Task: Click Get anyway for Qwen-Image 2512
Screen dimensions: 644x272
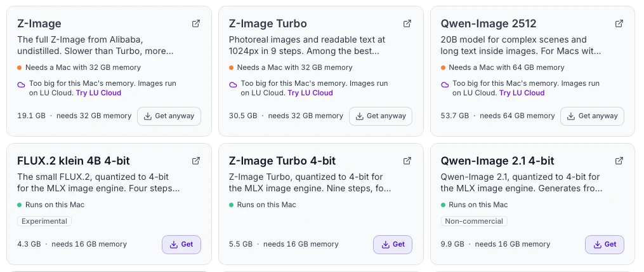Action: [x=592, y=116]
